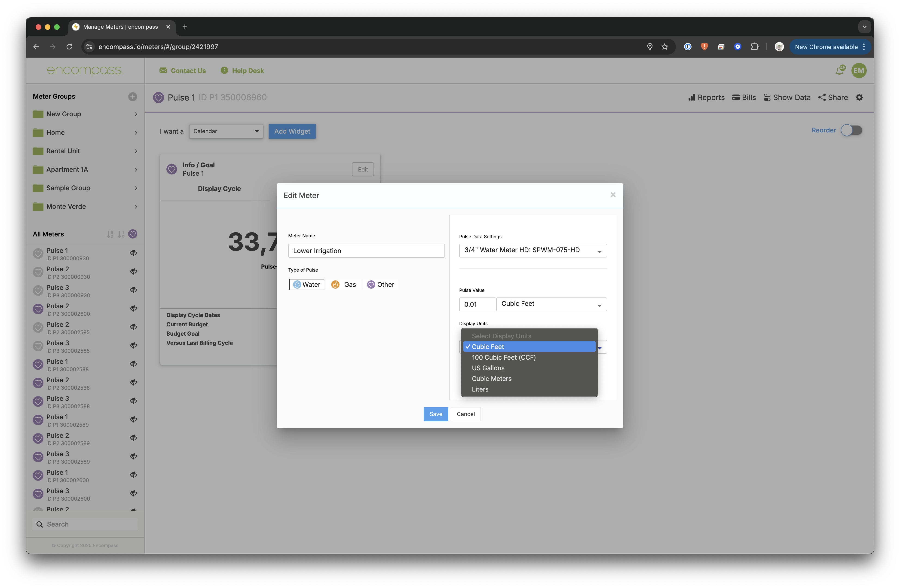900x588 pixels.
Task: Click the Save button
Action: (x=436, y=414)
